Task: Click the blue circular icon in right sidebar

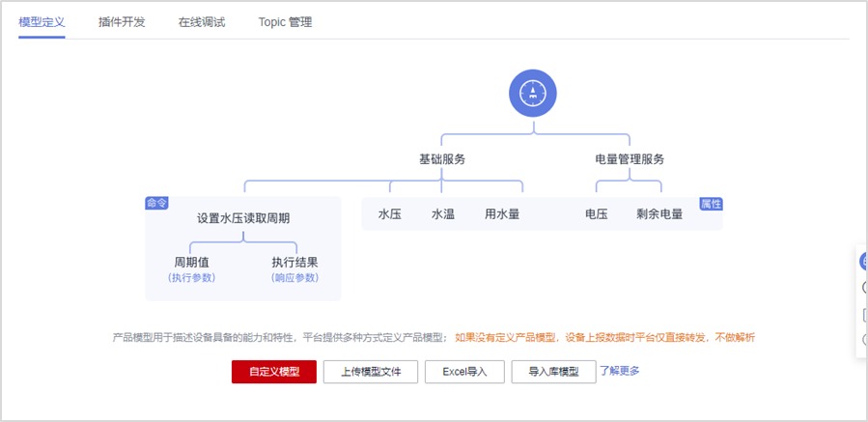Action: [x=863, y=262]
